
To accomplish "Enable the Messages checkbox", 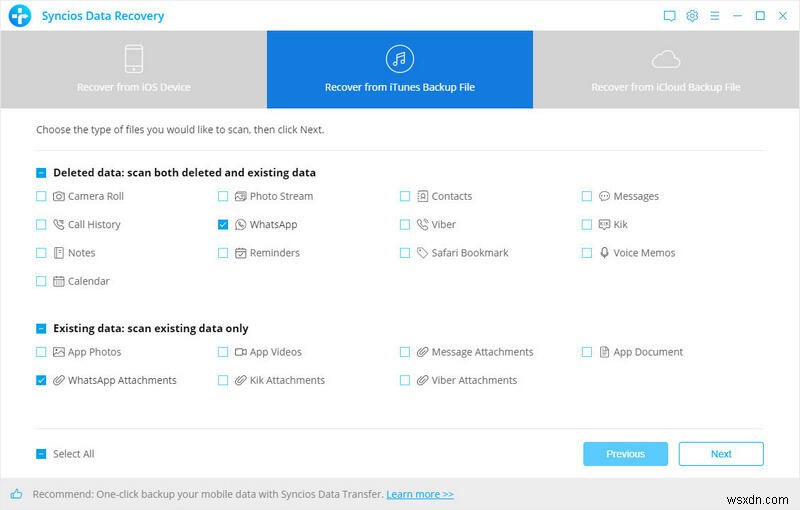I will click(x=587, y=196).
